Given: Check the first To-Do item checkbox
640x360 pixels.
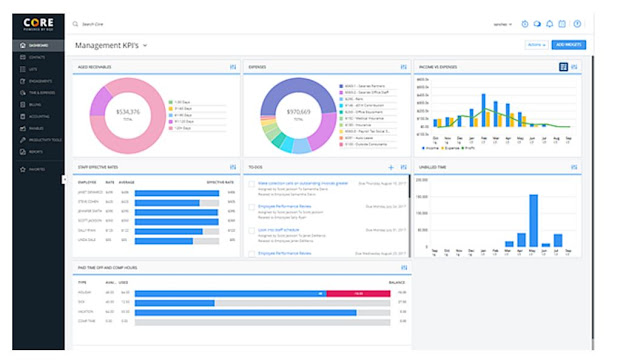Looking at the screenshot, I should [x=252, y=184].
